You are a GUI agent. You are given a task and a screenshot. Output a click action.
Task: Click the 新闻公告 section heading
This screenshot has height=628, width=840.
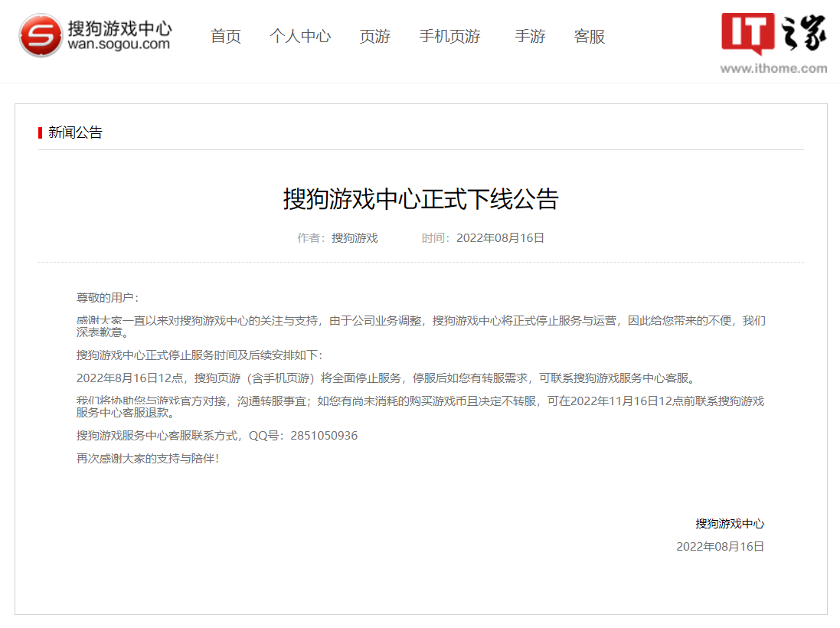pyautogui.click(x=75, y=132)
